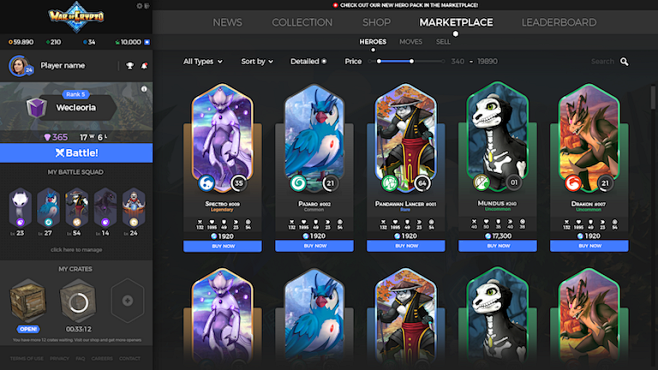
Task: Open the Moves sub-tab
Action: 410,42
